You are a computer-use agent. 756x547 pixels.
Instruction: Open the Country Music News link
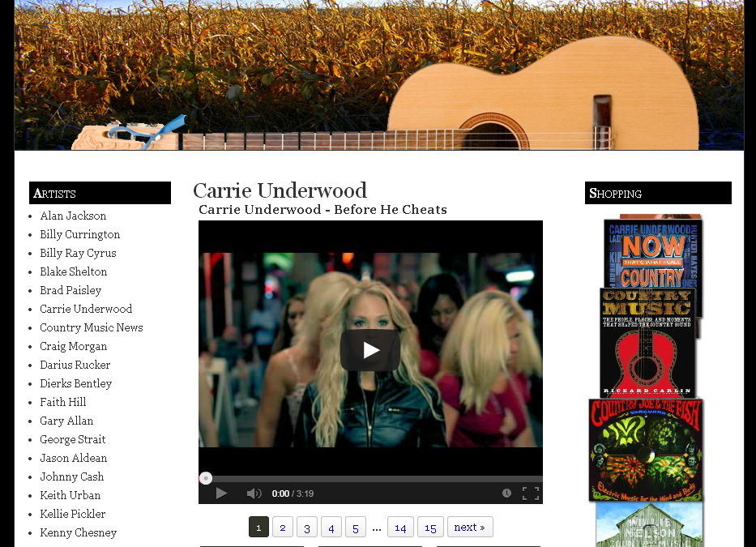tap(92, 327)
